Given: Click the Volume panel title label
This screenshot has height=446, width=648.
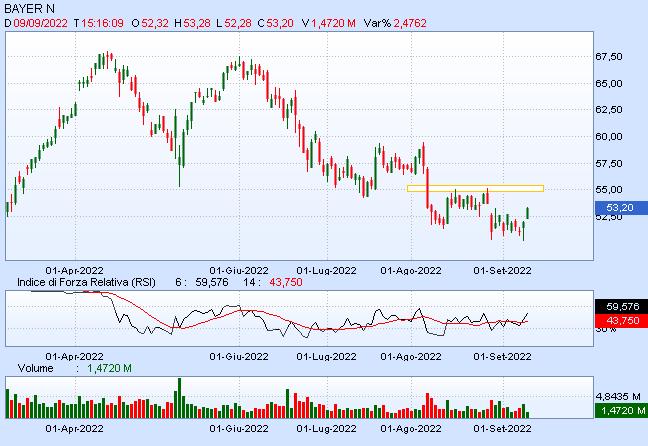Looking at the screenshot, I should pyautogui.click(x=36, y=368).
